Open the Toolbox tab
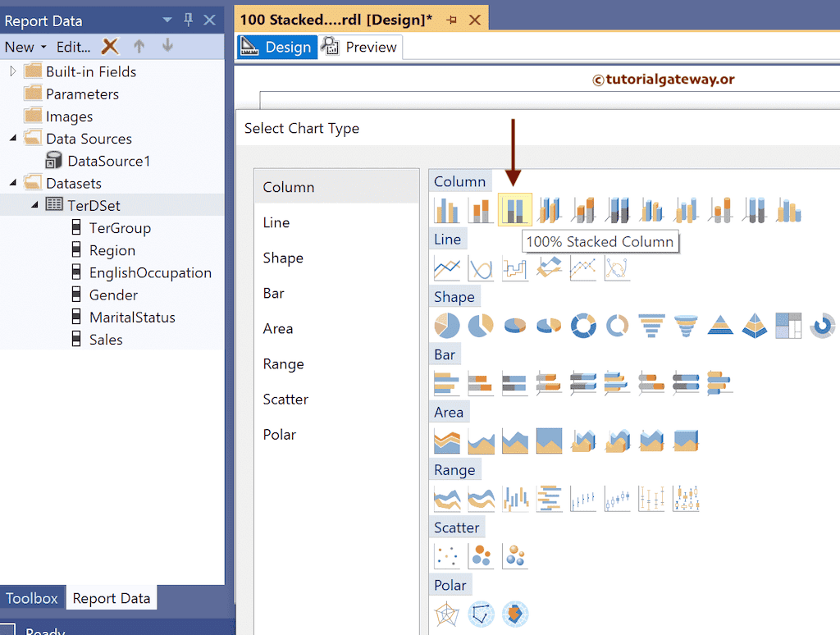The height and width of the screenshot is (635, 840). 32,598
